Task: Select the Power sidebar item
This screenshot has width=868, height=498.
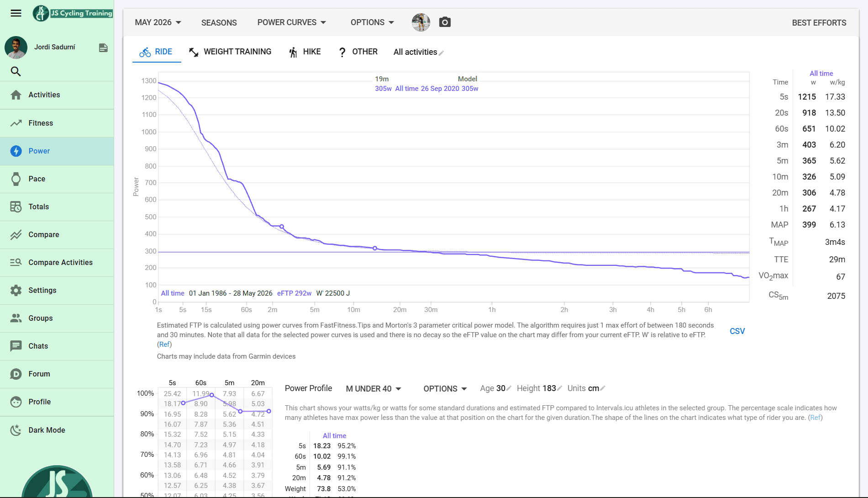Action: (57, 151)
